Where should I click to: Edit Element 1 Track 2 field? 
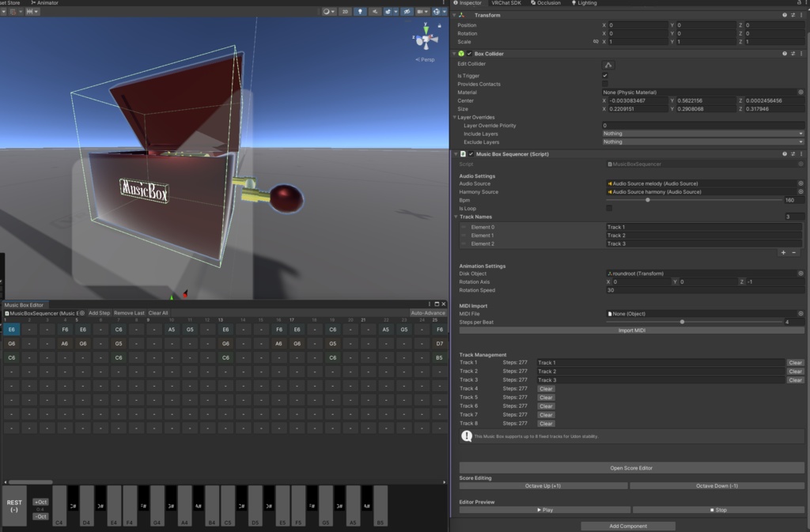click(704, 236)
